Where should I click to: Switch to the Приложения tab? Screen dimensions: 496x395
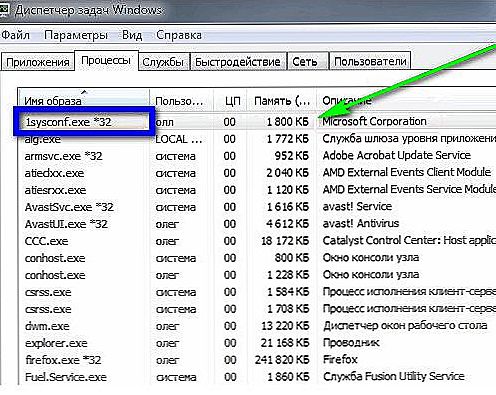(38, 62)
